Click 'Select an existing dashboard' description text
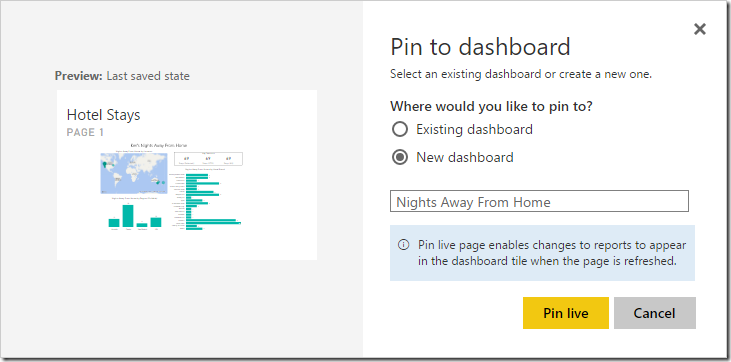Screen dimensions: 731x362 [521, 74]
